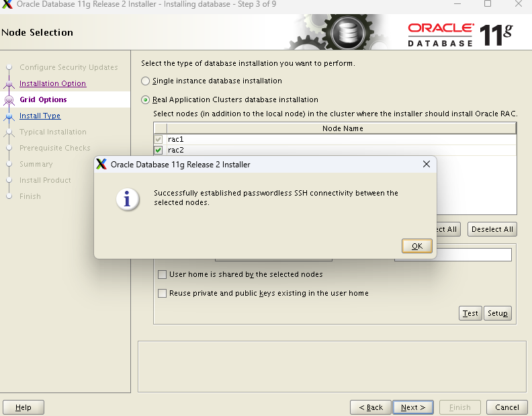Image resolution: width=532 pixels, height=416 pixels.
Task: Click the Next button
Action: pos(413,407)
